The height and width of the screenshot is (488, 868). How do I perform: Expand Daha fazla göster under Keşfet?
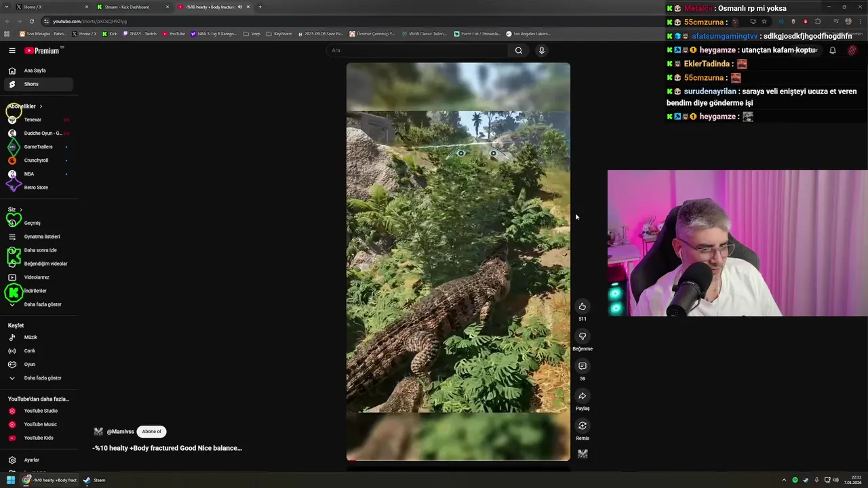pyautogui.click(x=39, y=378)
